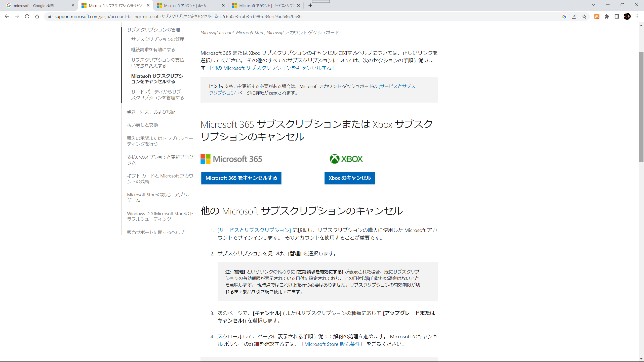The width and height of the screenshot is (644, 362).
Task: Select Microsoft サブスクリプションをキャンセルする sidebar item
Action: point(157,79)
